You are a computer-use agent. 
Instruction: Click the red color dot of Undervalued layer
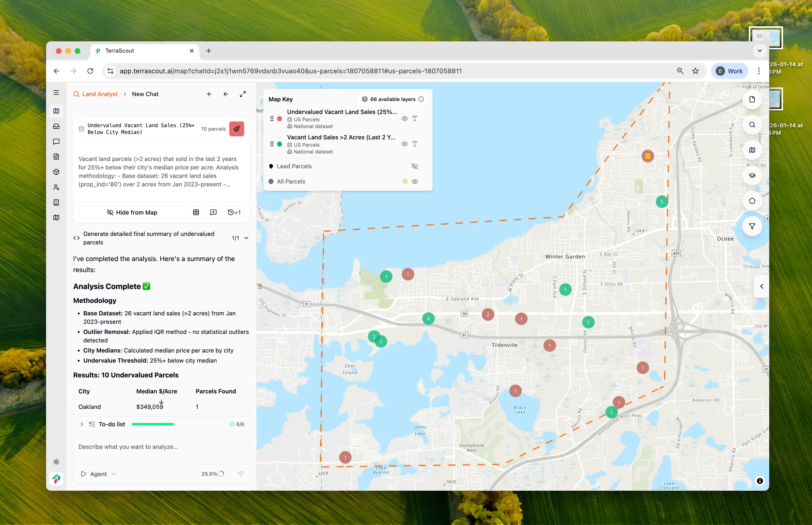279,119
